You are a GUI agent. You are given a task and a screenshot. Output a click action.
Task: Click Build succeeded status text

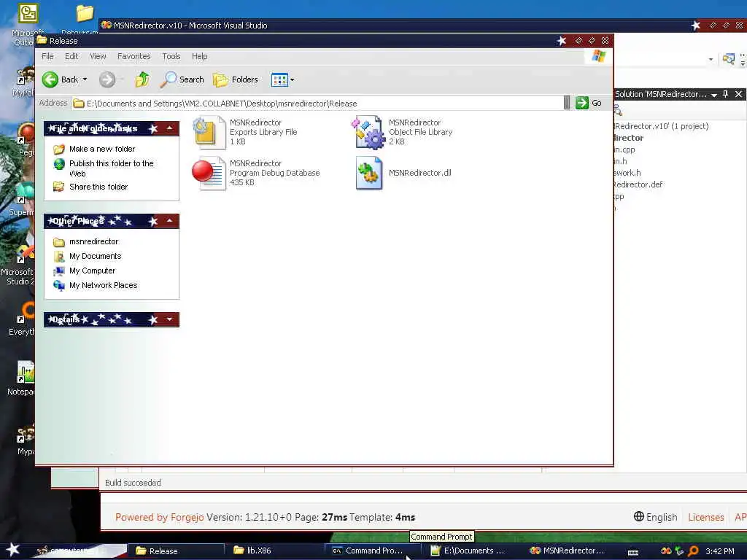(133, 483)
